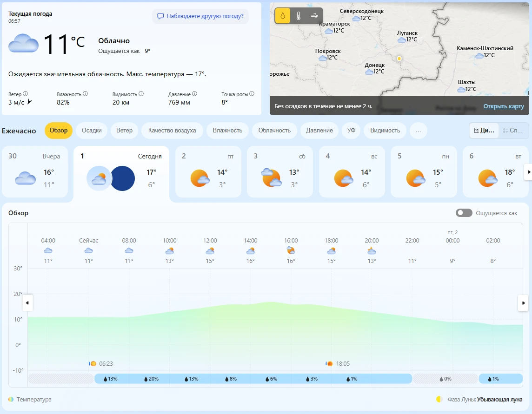Open yesterday's forecast card (30 Вчера)
532x414 pixels.
tap(34, 171)
